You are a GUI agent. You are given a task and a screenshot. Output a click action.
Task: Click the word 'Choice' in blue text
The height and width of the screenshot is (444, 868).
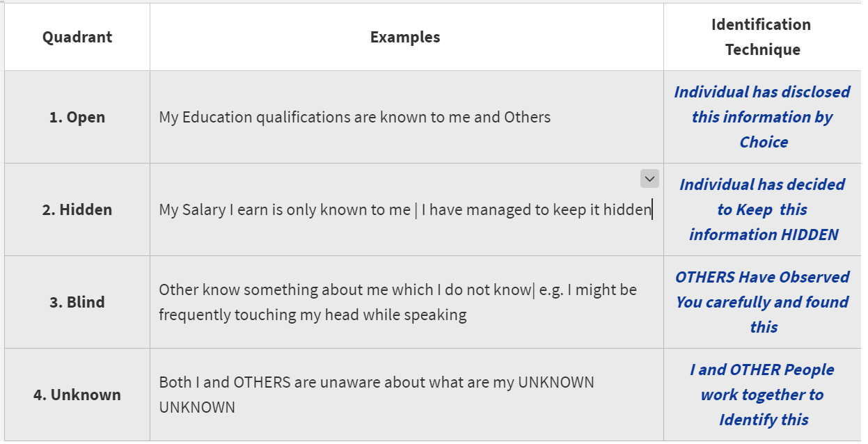[764, 142]
